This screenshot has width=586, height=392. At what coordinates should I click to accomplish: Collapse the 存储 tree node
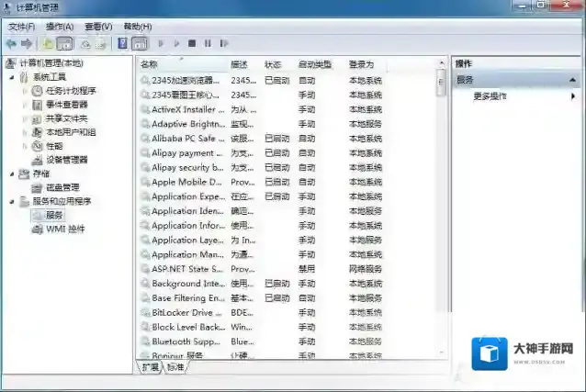click(12, 174)
